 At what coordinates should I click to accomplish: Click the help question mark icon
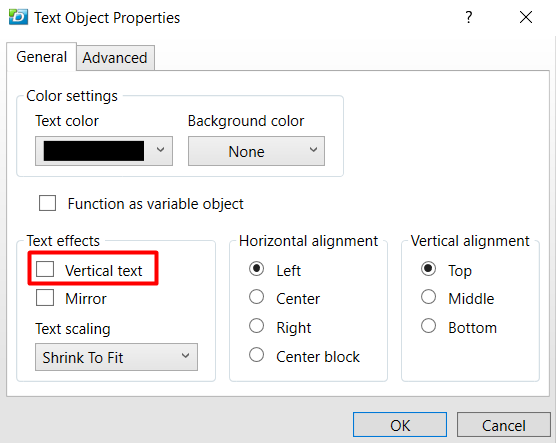pos(468,17)
